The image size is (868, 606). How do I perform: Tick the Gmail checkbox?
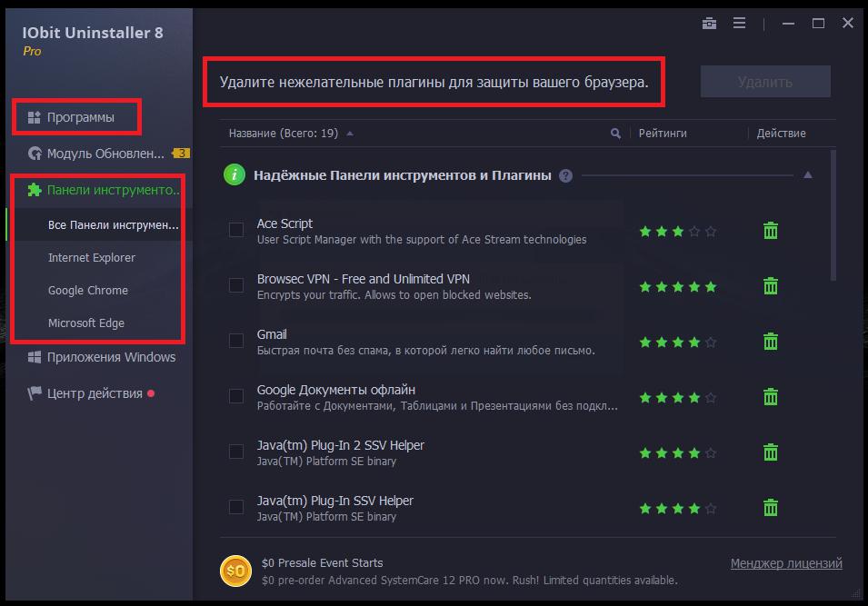pos(236,341)
